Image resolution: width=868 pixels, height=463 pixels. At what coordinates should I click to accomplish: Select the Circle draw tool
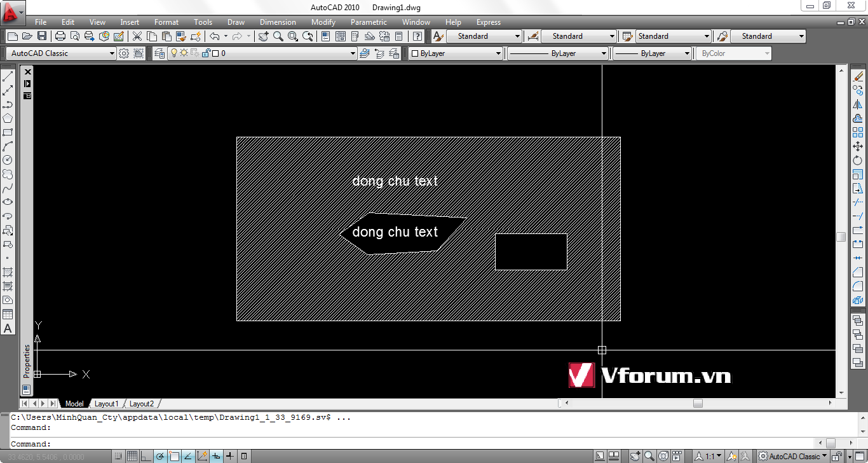pos(8,160)
